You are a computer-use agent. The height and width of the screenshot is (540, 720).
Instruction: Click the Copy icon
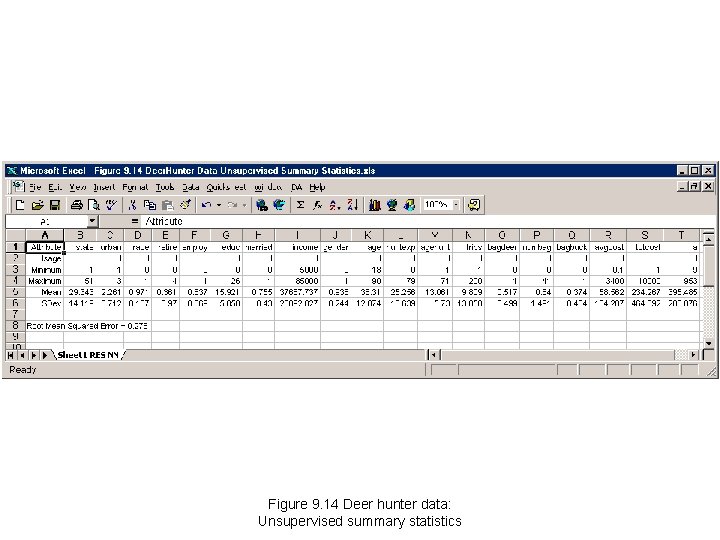(x=150, y=205)
